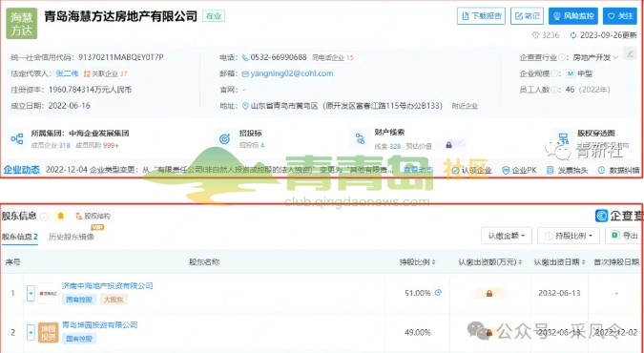The height and width of the screenshot is (353, 644).
Task: Click the 员工人数 info icon
Action: pos(555,90)
